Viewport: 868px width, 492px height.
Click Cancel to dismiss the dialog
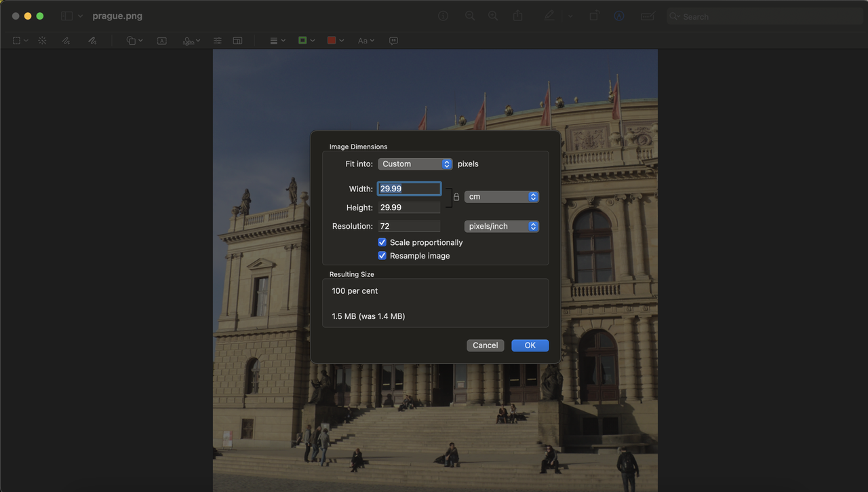tap(485, 345)
